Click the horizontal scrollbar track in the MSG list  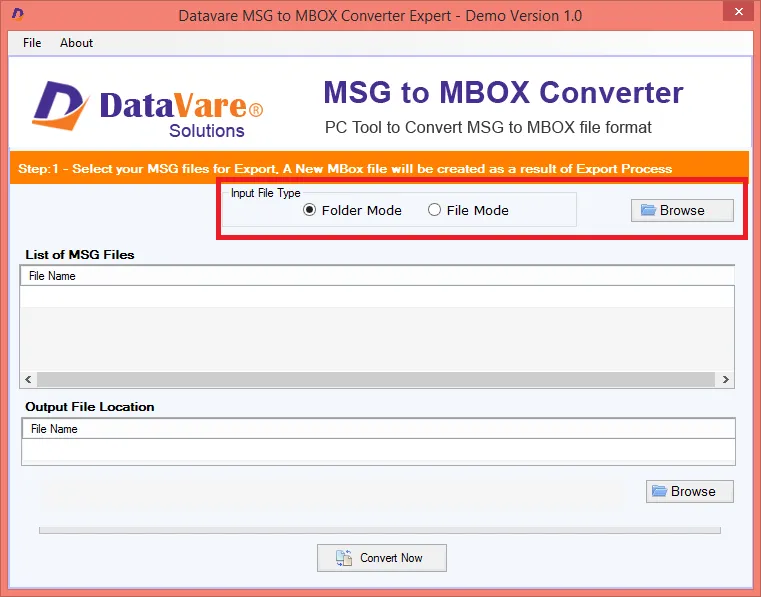pyautogui.click(x=376, y=379)
